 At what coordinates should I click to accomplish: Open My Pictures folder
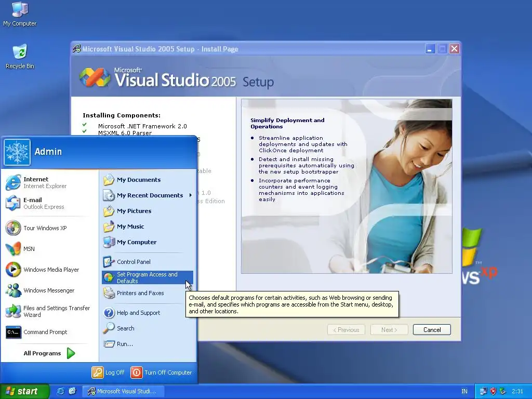coord(147,211)
